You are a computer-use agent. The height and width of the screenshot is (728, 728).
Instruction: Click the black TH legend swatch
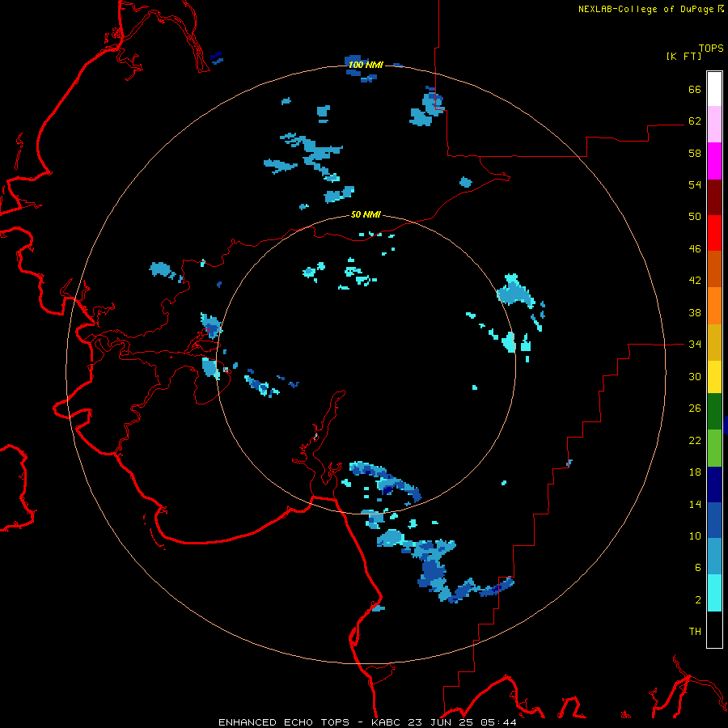pos(714,629)
